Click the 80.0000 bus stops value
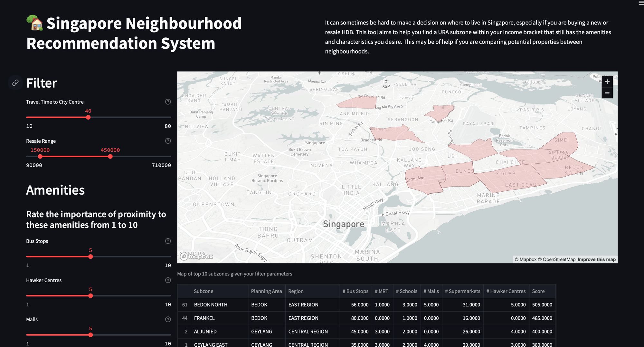 click(x=355, y=318)
